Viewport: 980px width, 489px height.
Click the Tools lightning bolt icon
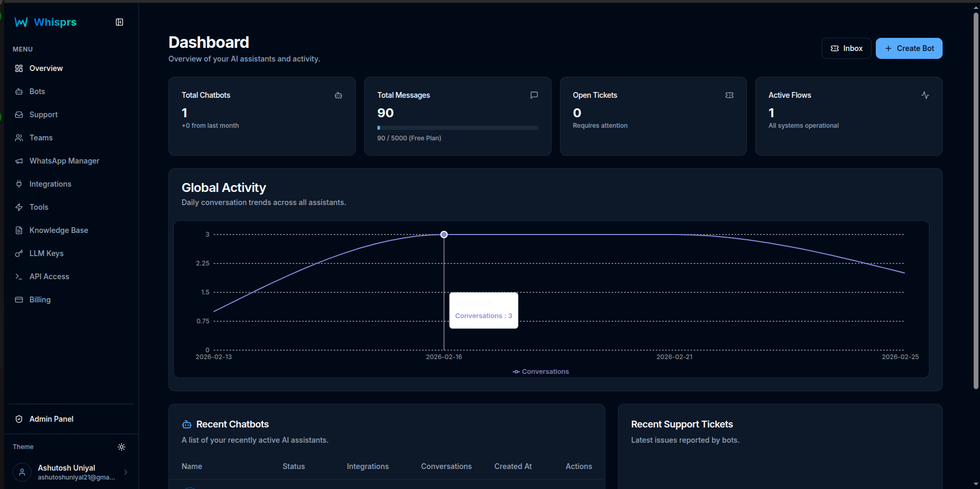tap(19, 207)
